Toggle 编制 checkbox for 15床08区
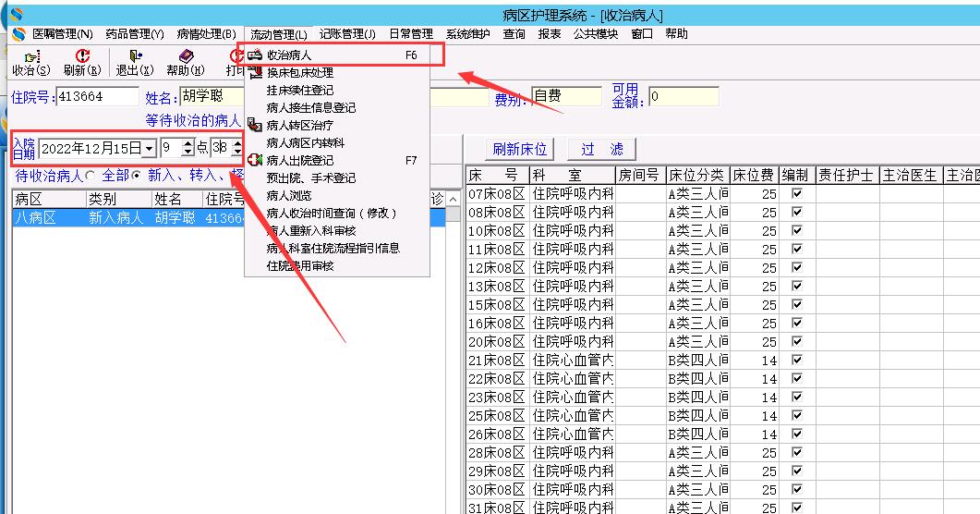Image resolution: width=980 pixels, height=514 pixels. [797, 304]
